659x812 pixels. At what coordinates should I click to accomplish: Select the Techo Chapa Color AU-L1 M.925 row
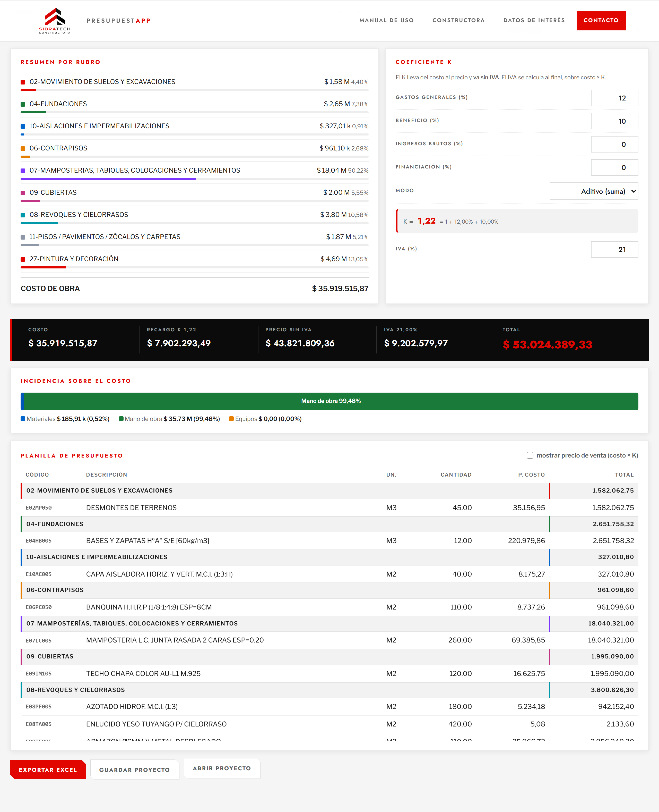(329, 674)
